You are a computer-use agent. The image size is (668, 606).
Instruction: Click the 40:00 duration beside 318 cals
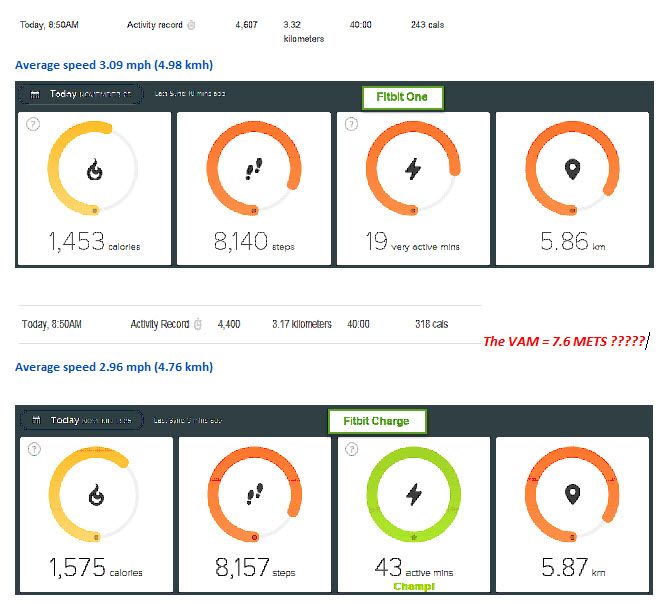click(x=358, y=324)
